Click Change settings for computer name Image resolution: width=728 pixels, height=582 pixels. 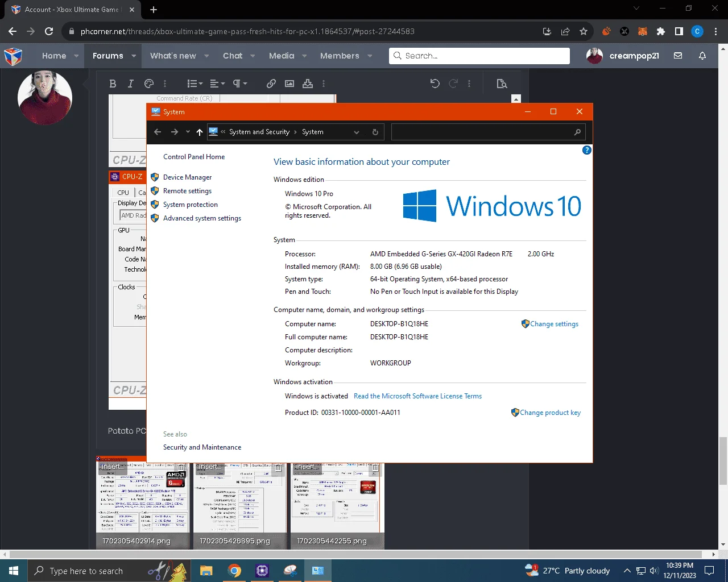click(x=554, y=324)
